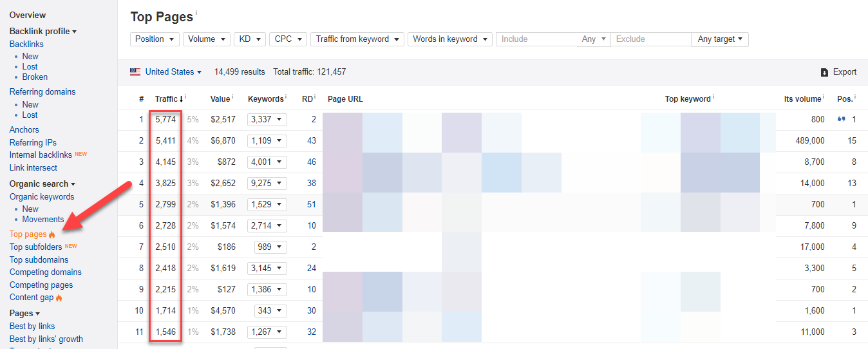Open the Position filter dropdown
The height and width of the screenshot is (349, 868).
point(155,39)
